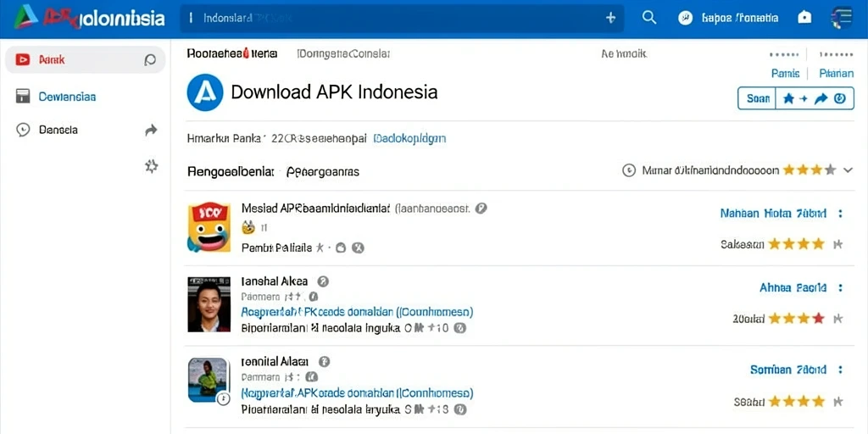The width and height of the screenshot is (868, 434).
Task: Open the green-shirt thumbnail for Ionnital Alaaa
Action: pos(209,380)
